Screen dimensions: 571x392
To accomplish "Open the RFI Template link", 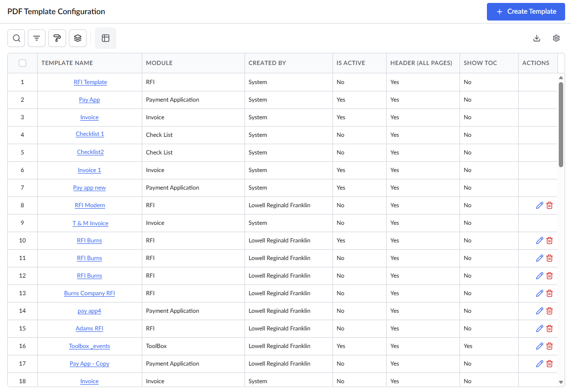I will (x=90, y=82).
